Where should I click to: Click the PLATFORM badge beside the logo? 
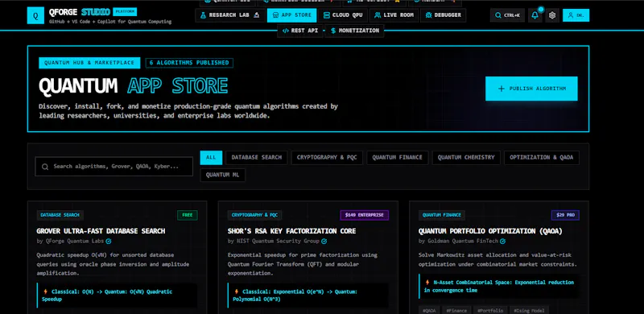125,11
